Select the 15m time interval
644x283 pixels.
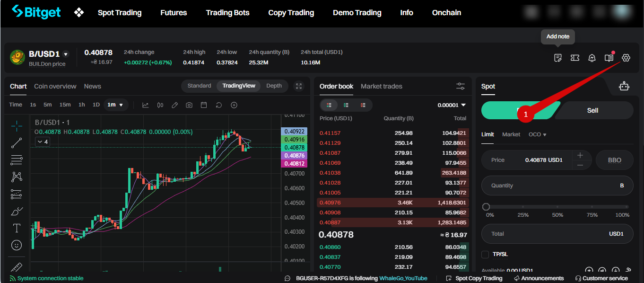point(65,105)
